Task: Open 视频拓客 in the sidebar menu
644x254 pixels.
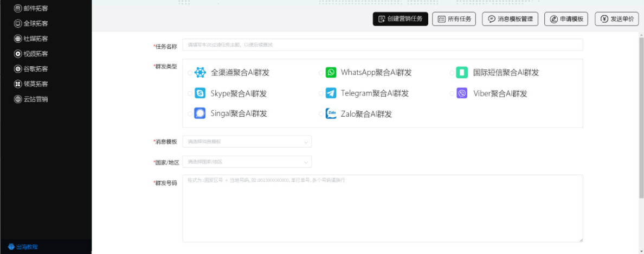Action: point(31,53)
